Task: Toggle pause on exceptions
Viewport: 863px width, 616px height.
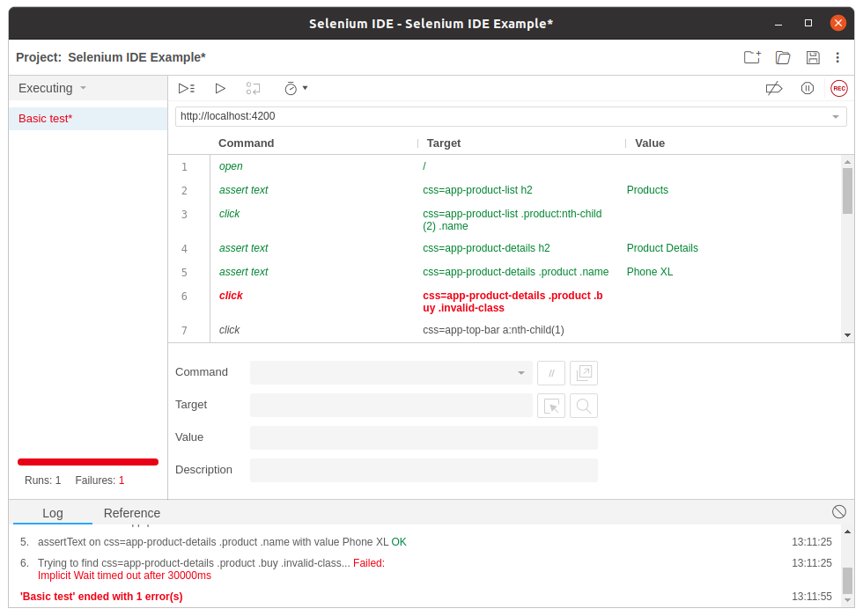Action: pyautogui.click(x=807, y=88)
